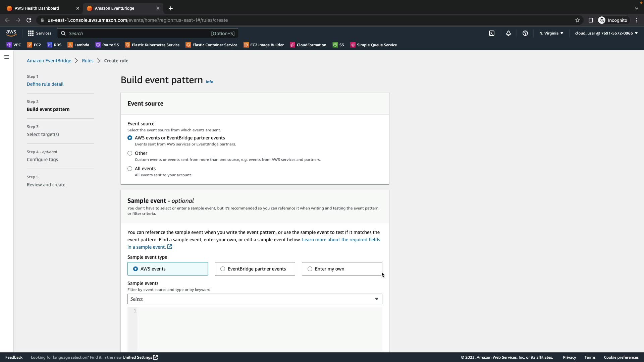Open Lambda bookmark shortcut
The height and width of the screenshot is (362, 644).
pyautogui.click(x=78, y=45)
